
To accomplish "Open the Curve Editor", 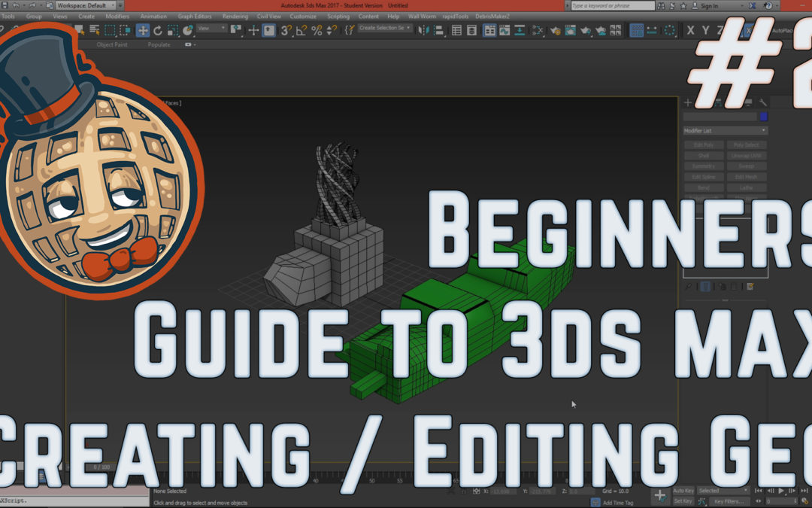I will (504, 30).
